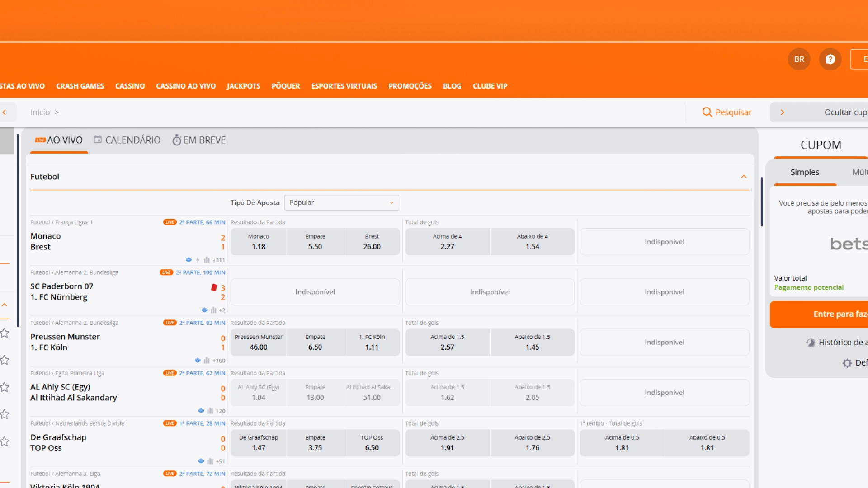
Task: Open the CRASH GAMES menu item
Action: tap(80, 86)
